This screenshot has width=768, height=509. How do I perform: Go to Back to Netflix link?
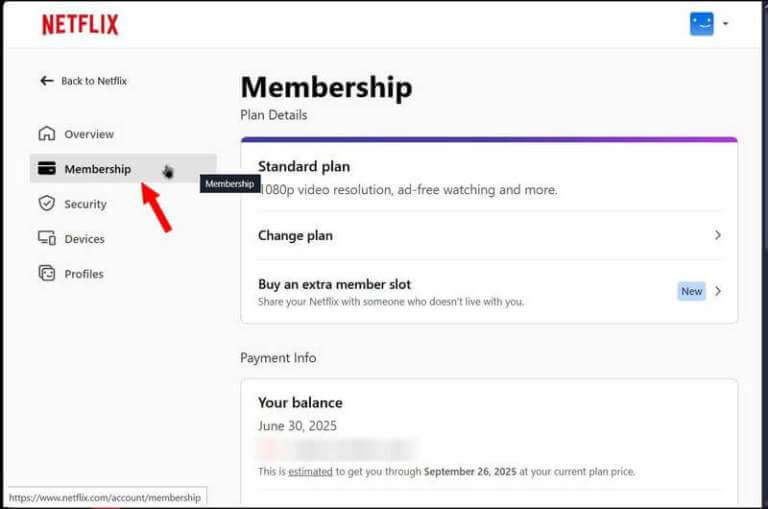(x=94, y=81)
